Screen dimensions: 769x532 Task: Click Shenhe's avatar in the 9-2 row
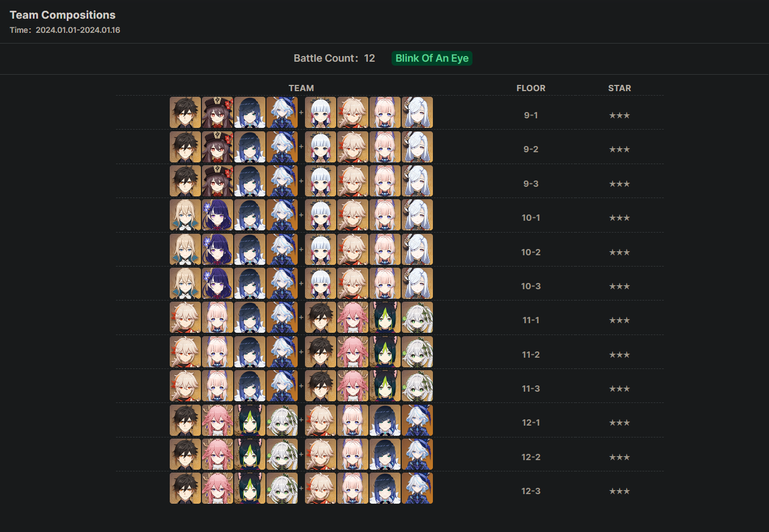click(417, 147)
